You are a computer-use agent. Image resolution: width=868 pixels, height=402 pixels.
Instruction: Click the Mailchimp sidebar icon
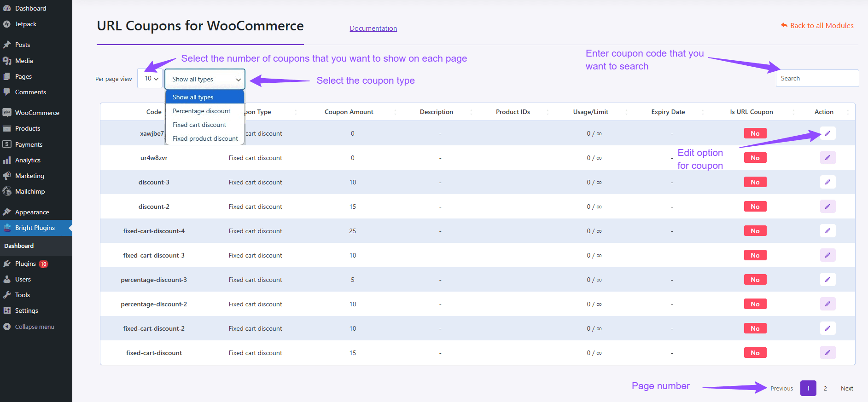click(7, 191)
